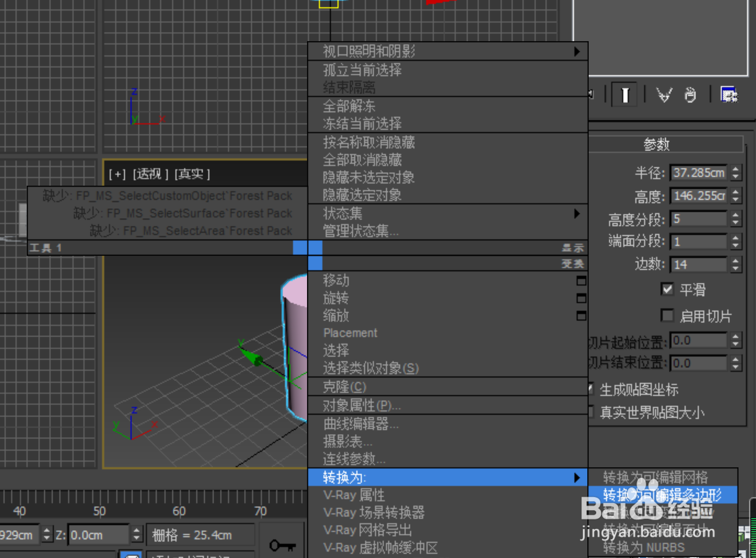Click the settings box icon beside 移动

(581, 281)
